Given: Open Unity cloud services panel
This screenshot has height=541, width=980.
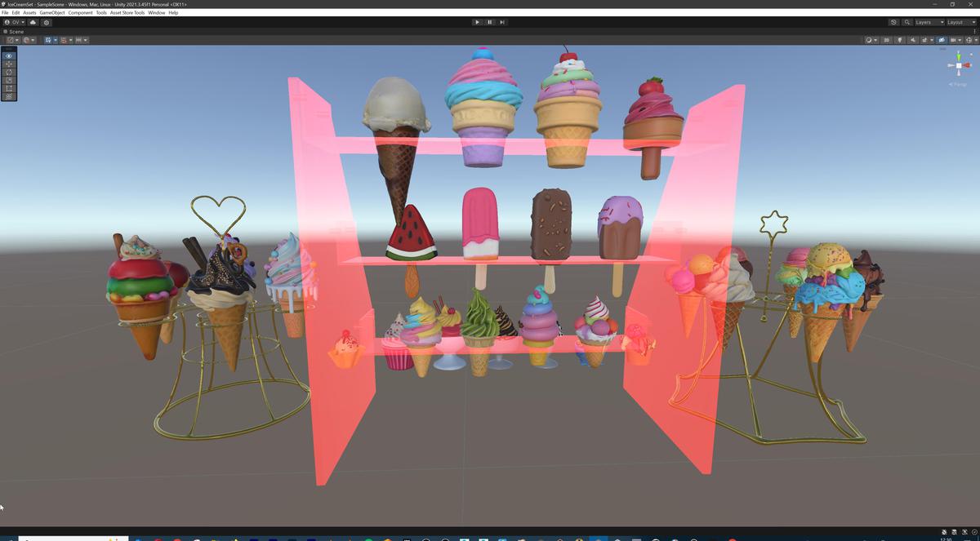Looking at the screenshot, I should [x=33, y=22].
